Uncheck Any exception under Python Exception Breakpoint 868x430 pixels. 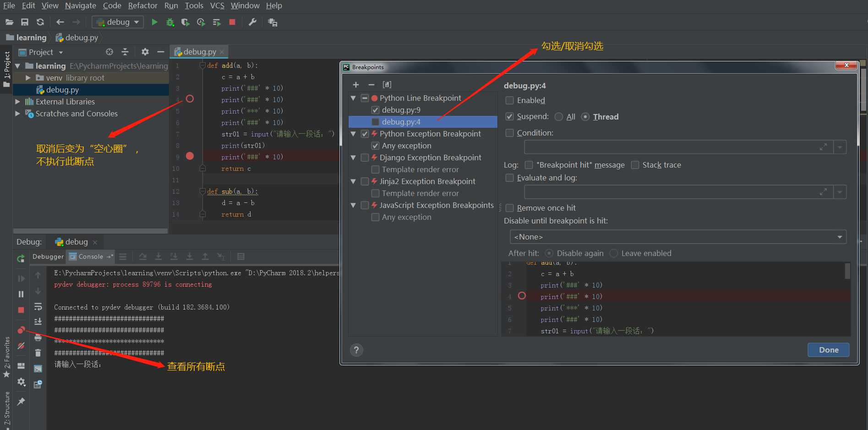[375, 146]
